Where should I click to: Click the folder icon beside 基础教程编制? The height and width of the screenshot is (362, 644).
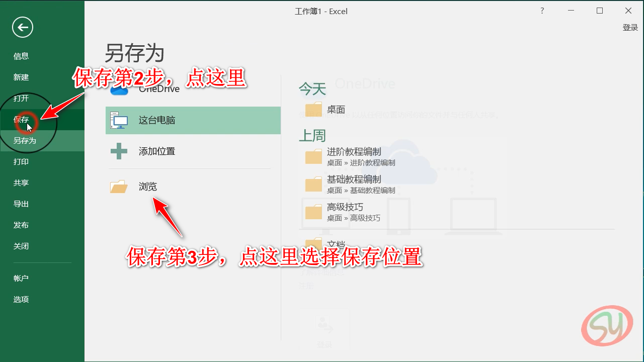click(313, 185)
